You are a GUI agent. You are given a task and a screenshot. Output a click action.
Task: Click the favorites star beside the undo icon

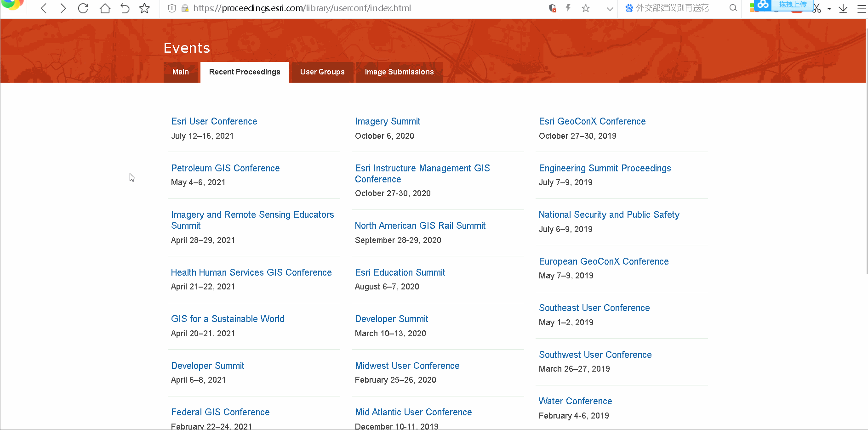(x=144, y=8)
